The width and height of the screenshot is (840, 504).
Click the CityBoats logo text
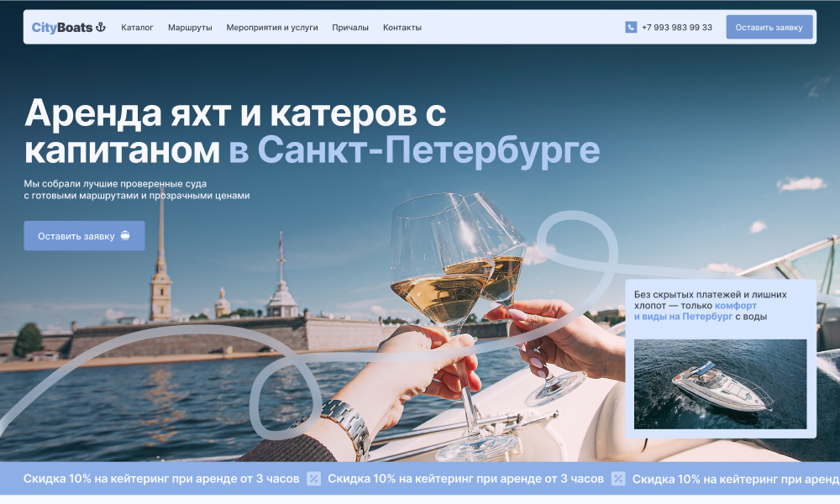coord(62,28)
